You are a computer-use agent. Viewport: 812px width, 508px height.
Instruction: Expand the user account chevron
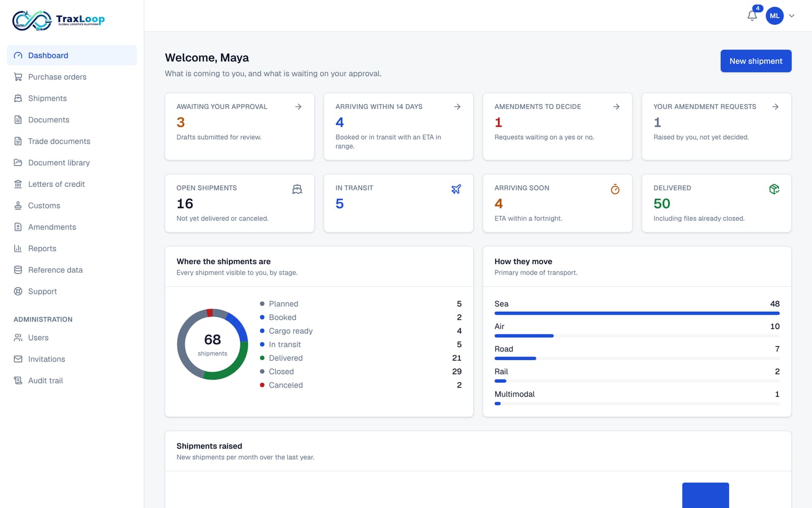pos(792,16)
